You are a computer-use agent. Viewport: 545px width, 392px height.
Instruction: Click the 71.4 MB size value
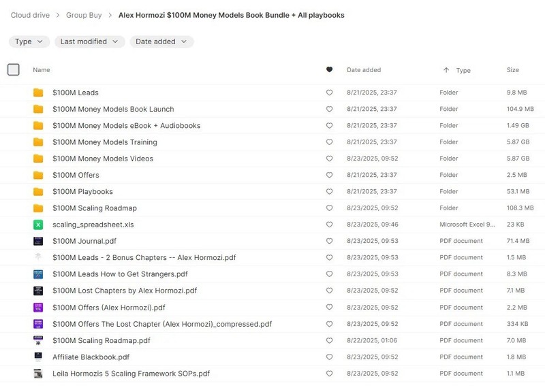point(518,241)
